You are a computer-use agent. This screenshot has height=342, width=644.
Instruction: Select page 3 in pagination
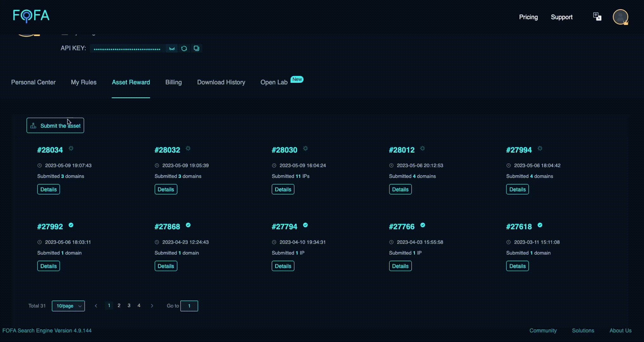[129, 306]
